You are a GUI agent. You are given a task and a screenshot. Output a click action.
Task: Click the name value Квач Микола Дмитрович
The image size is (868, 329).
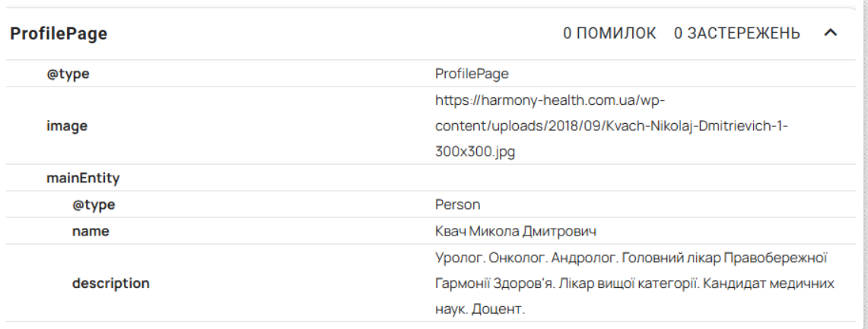[516, 231]
